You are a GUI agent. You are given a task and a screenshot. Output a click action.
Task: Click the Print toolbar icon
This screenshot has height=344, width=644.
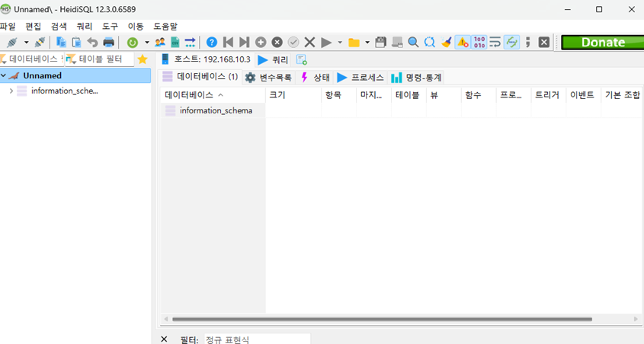point(108,42)
